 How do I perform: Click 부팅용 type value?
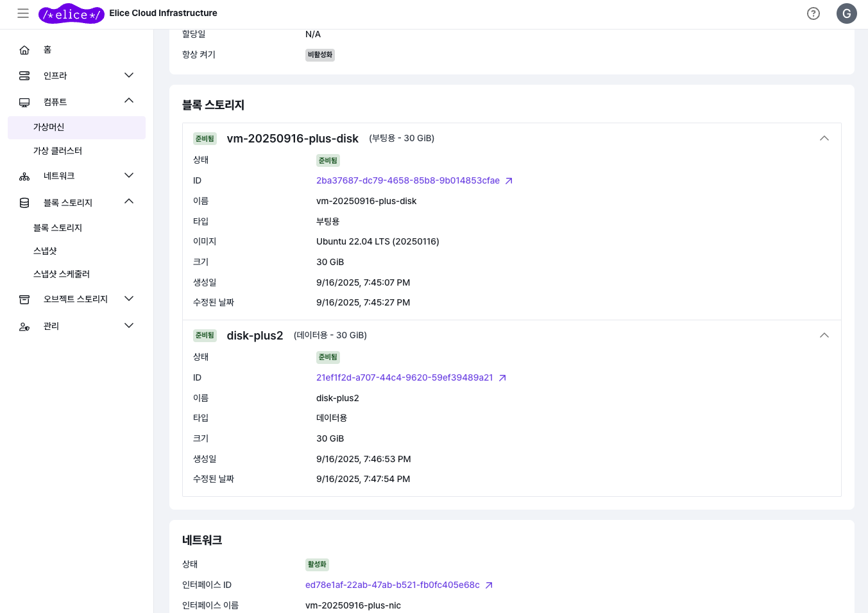tap(328, 221)
